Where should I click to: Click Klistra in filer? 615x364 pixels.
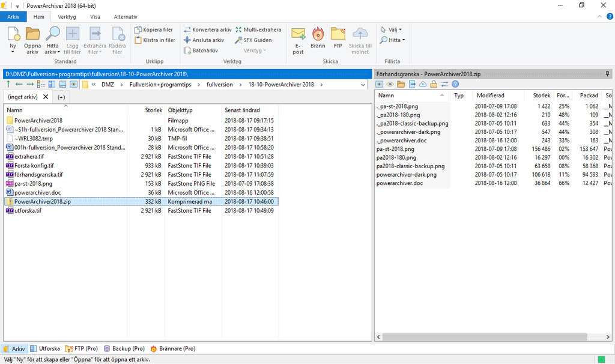click(x=154, y=40)
